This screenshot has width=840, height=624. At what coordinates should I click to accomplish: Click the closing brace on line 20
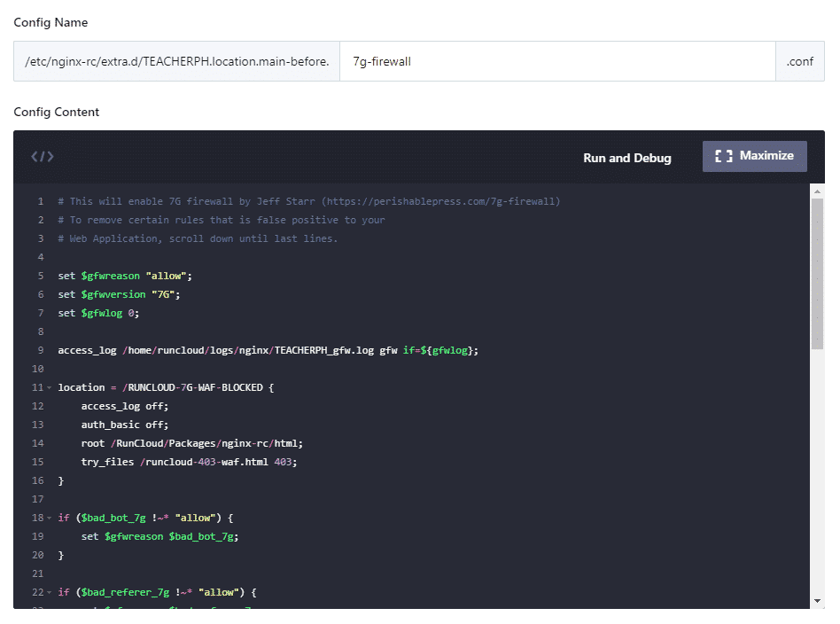pyautogui.click(x=60, y=556)
